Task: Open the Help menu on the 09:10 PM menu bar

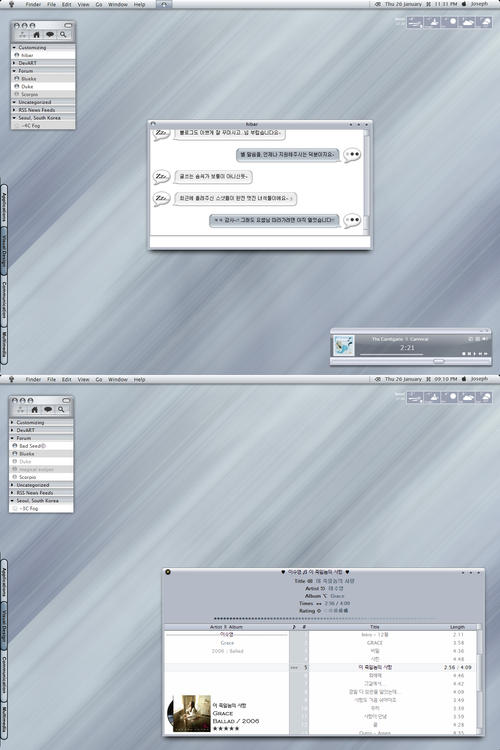Action: pos(139,379)
